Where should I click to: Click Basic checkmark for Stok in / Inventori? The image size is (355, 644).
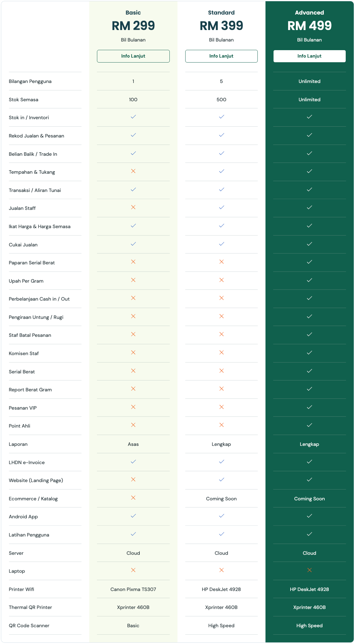[133, 117]
